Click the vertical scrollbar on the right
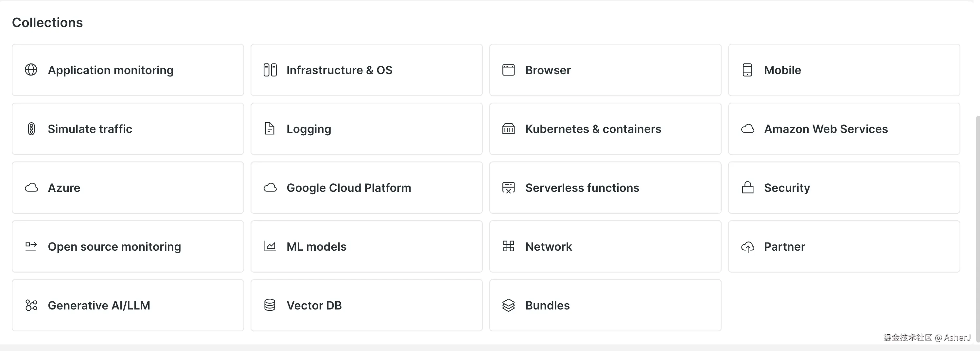The width and height of the screenshot is (980, 351). 977,228
